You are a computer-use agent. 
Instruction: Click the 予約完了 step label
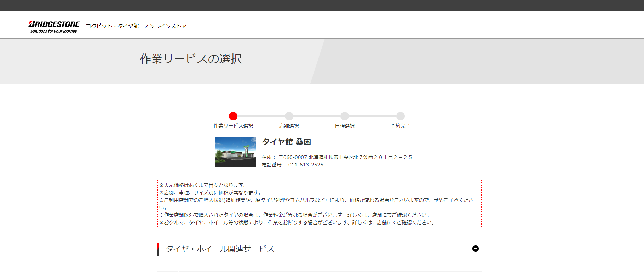pyautogui.click(x=401, y=126)
